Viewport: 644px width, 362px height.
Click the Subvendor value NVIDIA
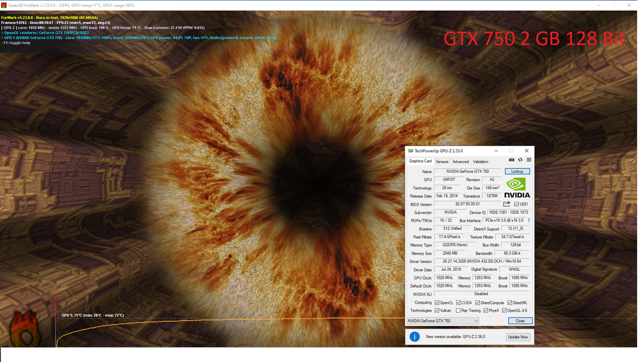tap(450, 212)
